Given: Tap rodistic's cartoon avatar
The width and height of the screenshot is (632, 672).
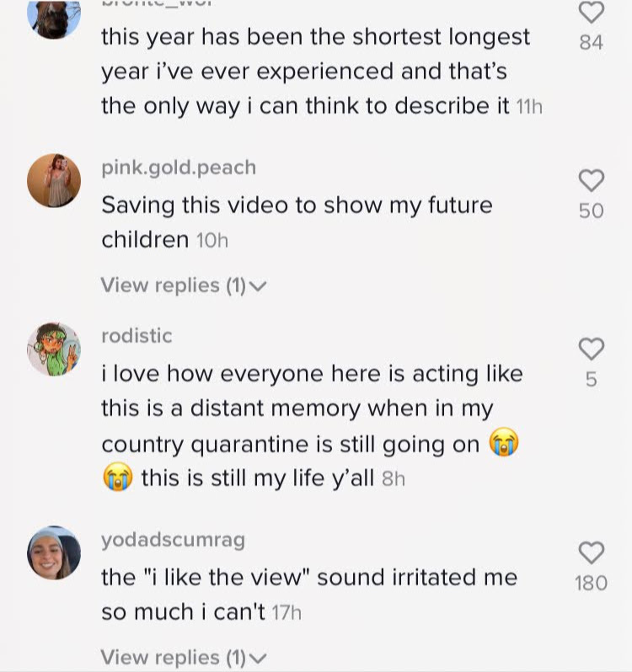Looking at the screenshot, I should coord(54,349).
